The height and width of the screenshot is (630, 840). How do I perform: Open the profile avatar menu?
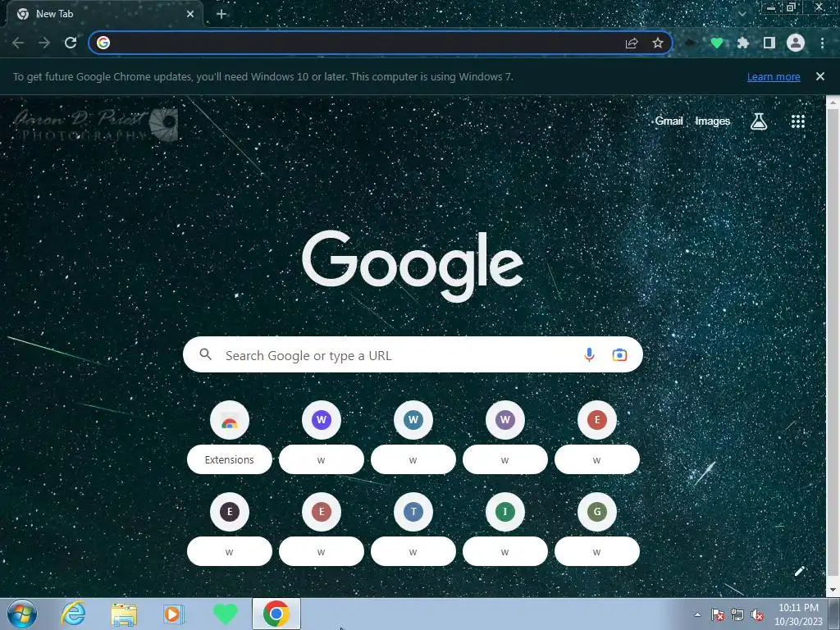[796, 43]
